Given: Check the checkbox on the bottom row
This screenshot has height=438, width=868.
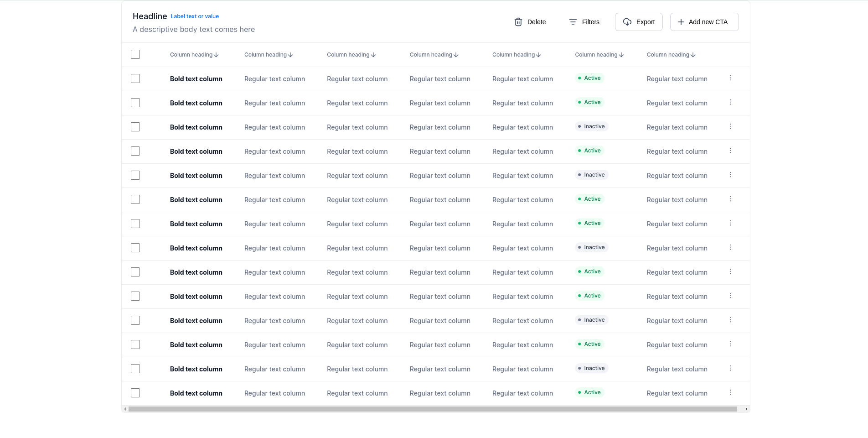Looking at the screenshot, I should click(135, 392).
